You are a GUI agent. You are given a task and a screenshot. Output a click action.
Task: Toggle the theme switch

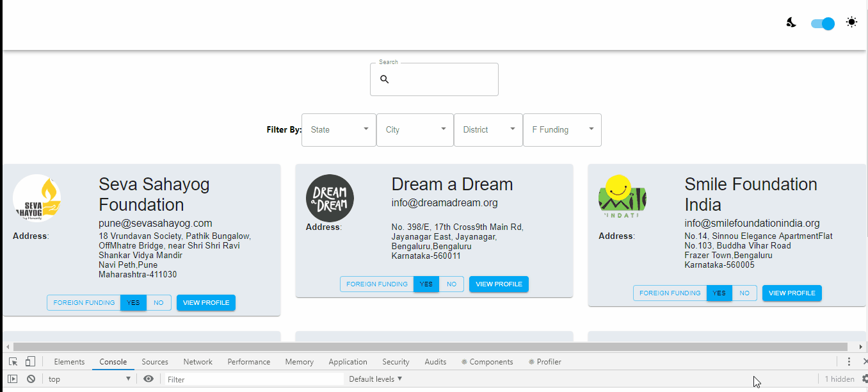(x=823, y=24)
